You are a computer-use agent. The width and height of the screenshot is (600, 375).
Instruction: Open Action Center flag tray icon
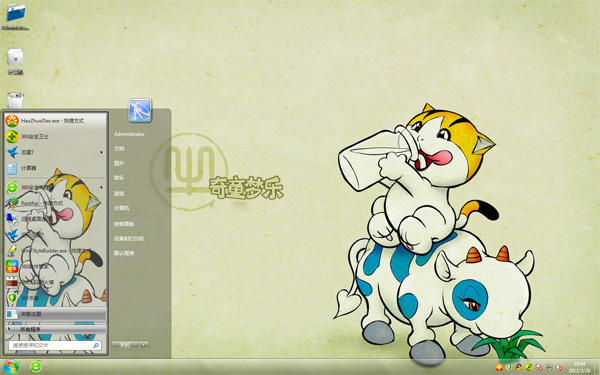[x=539, y=367]
